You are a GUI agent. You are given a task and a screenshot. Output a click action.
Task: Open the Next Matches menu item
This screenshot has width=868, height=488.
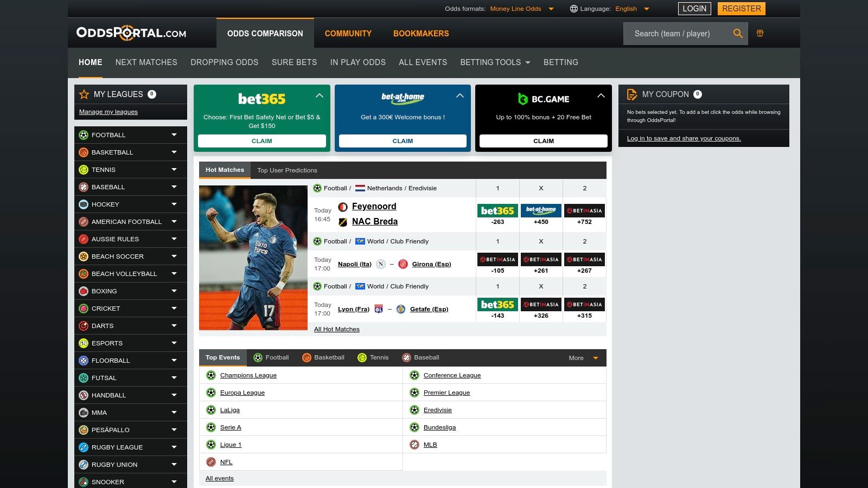(146, 62)
